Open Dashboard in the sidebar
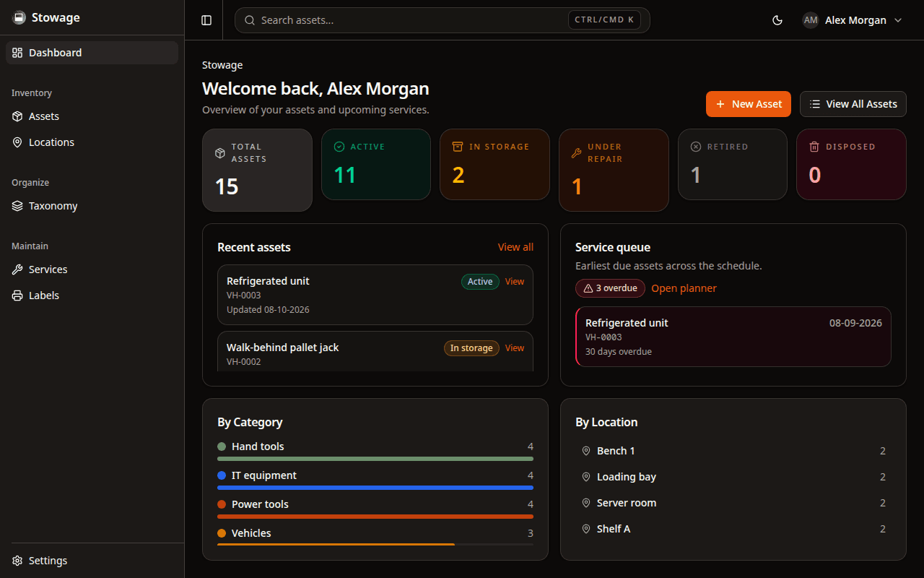 92,53
